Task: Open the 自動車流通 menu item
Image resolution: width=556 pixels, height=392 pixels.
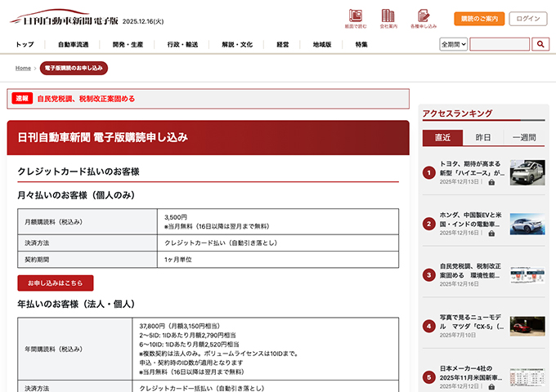Action: (x=73, y=45)
